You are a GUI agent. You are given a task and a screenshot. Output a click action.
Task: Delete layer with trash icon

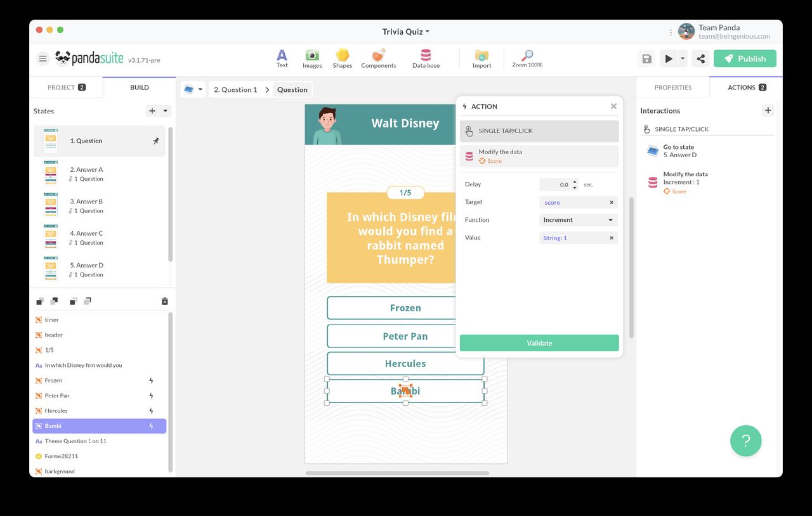pos(165,301)
